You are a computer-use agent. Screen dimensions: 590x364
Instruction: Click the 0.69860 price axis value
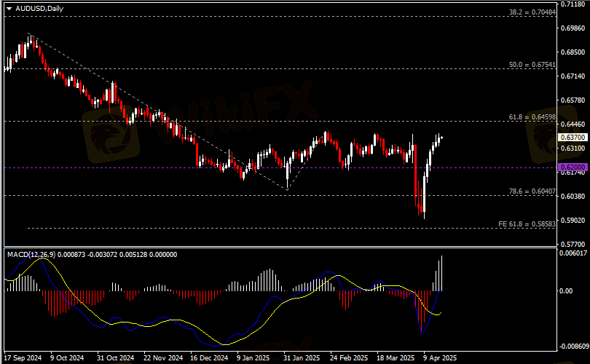click(x=573, y=28)
